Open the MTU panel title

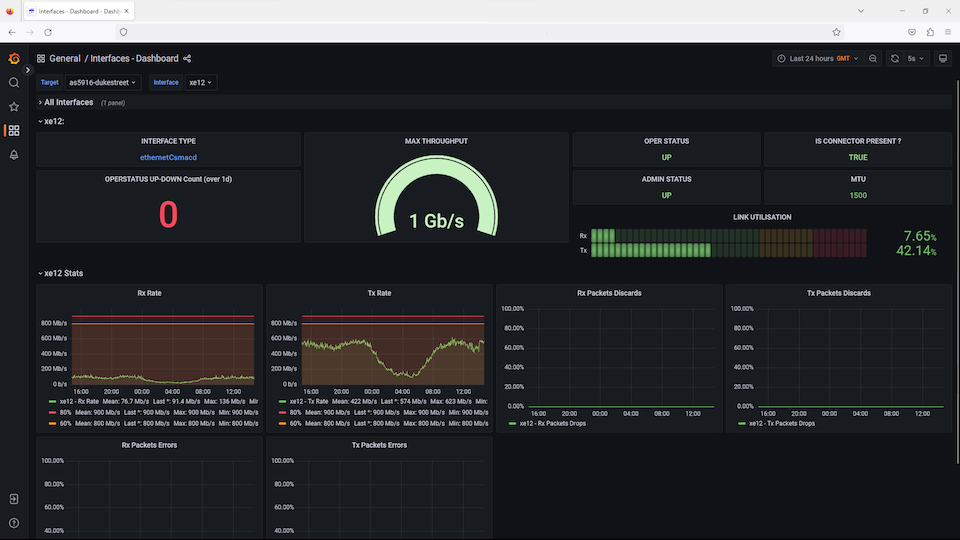coord(858,179)
